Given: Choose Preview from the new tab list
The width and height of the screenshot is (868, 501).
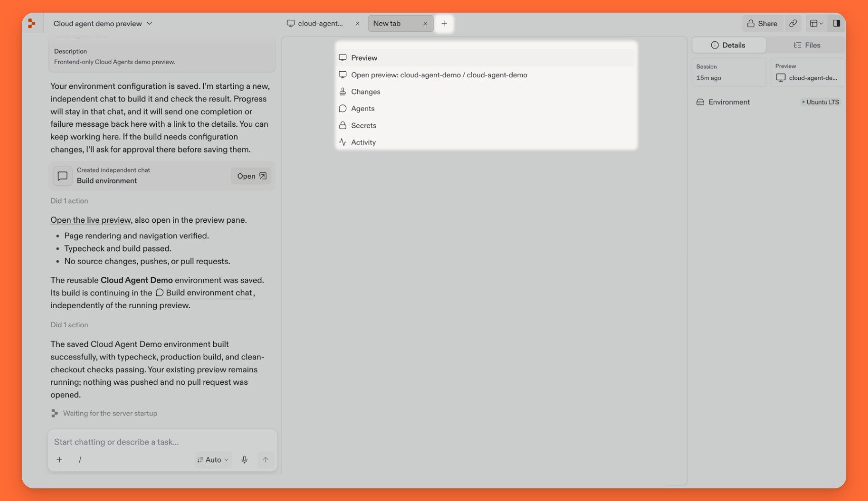Looking at the screenshot, I should 486,58.
